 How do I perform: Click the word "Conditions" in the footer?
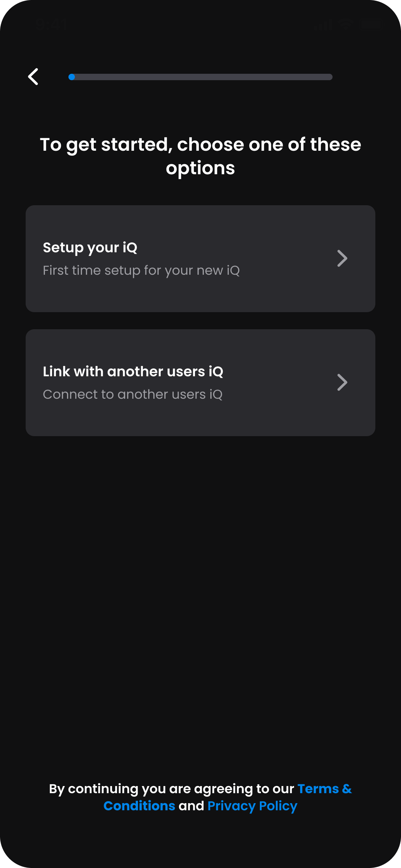[139, 806]
